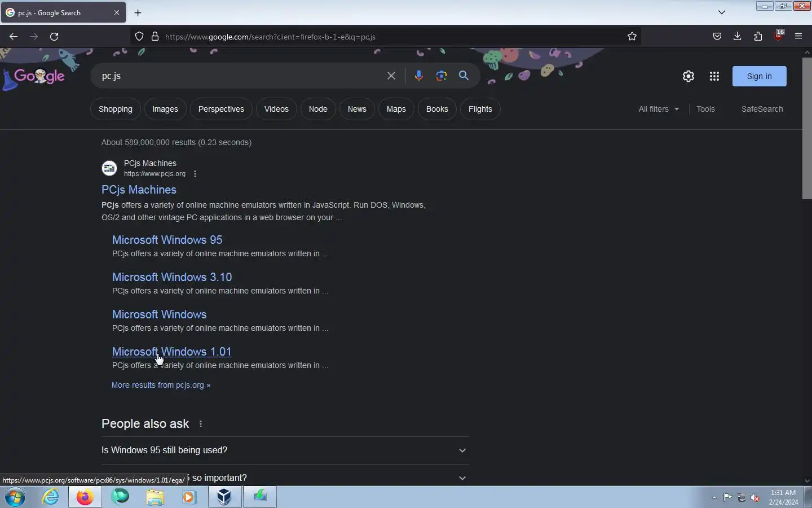Click the browser forward arrow
The height and width of the screenshot is (508, 812).
click(x=34, y=37)
